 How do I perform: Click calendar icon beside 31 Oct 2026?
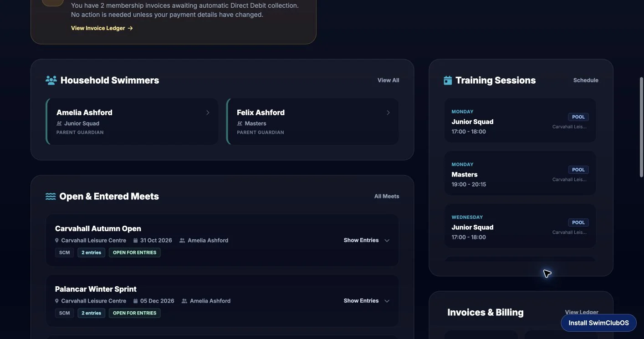point(135,240)
